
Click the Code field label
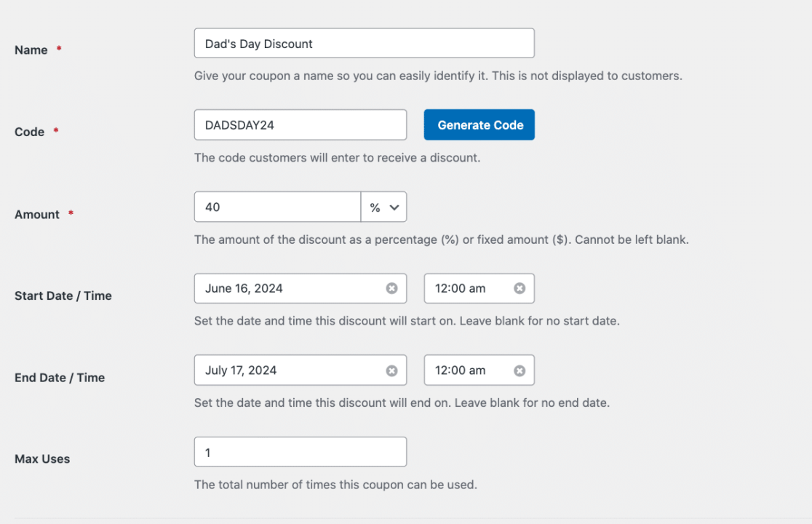30,132
